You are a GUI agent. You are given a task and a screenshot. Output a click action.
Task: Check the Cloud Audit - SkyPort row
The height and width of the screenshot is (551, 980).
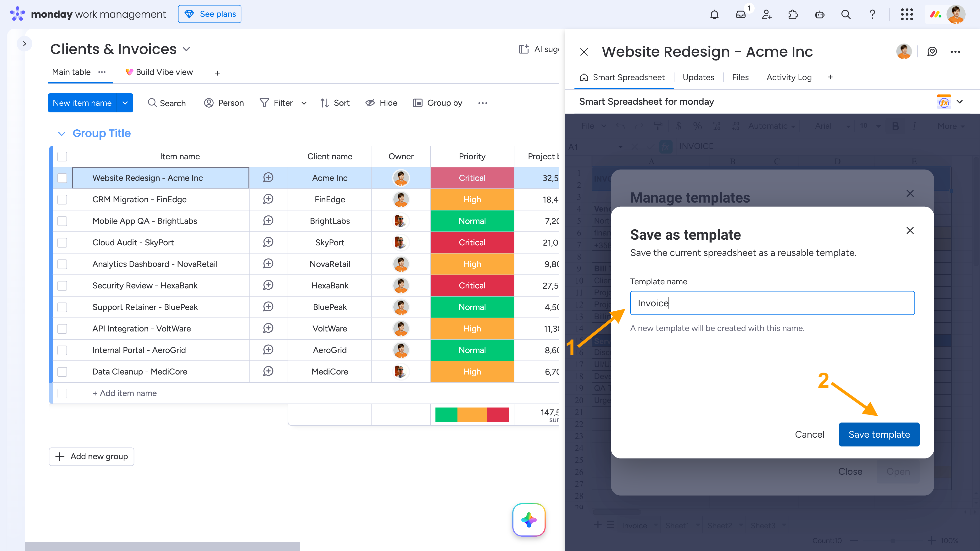(62, 242)
